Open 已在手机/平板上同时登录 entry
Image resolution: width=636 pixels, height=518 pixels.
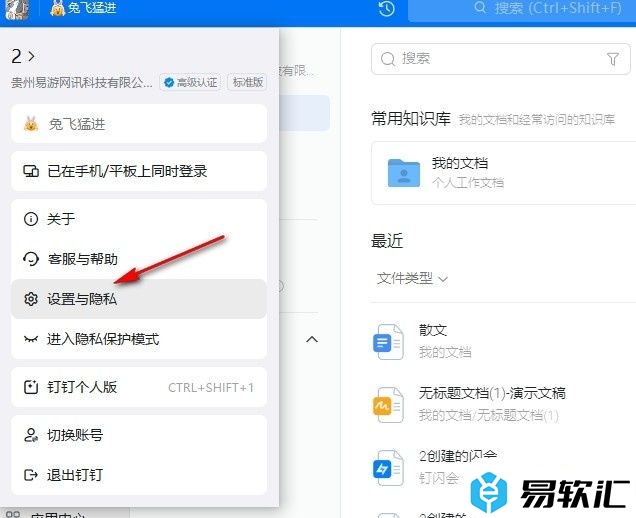tap(139, 171)
